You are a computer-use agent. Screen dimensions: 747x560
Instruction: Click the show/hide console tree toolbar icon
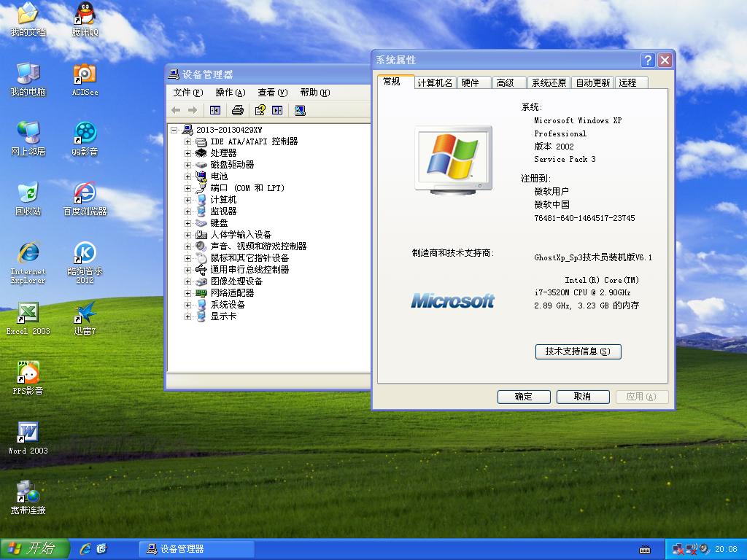coord(215,111)
